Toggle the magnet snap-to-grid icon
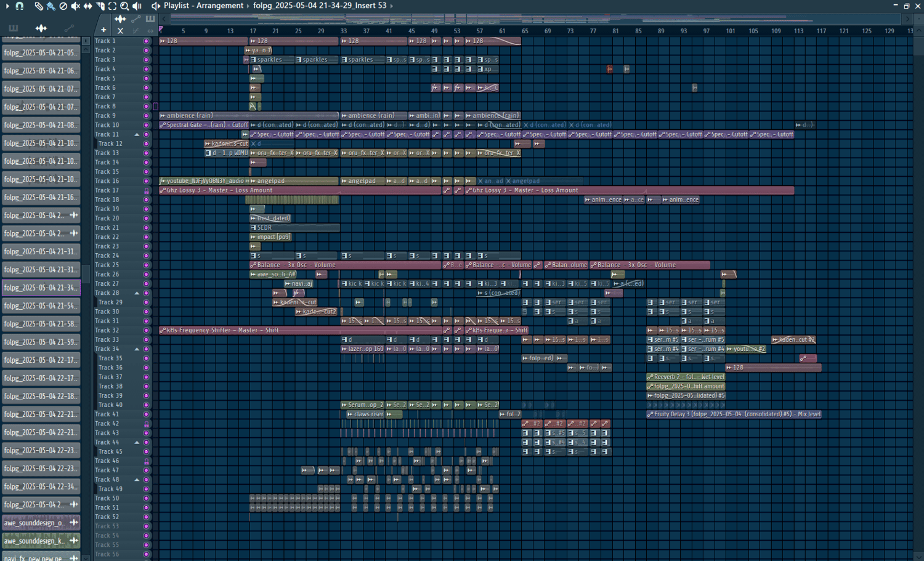 pyautogui.click(x=20, y=6)
